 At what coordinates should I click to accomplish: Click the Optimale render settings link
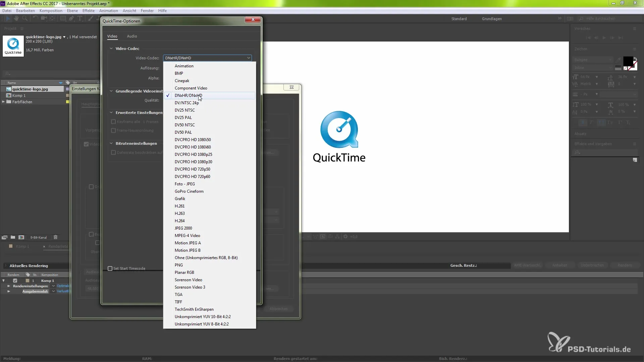pos(63,286)
